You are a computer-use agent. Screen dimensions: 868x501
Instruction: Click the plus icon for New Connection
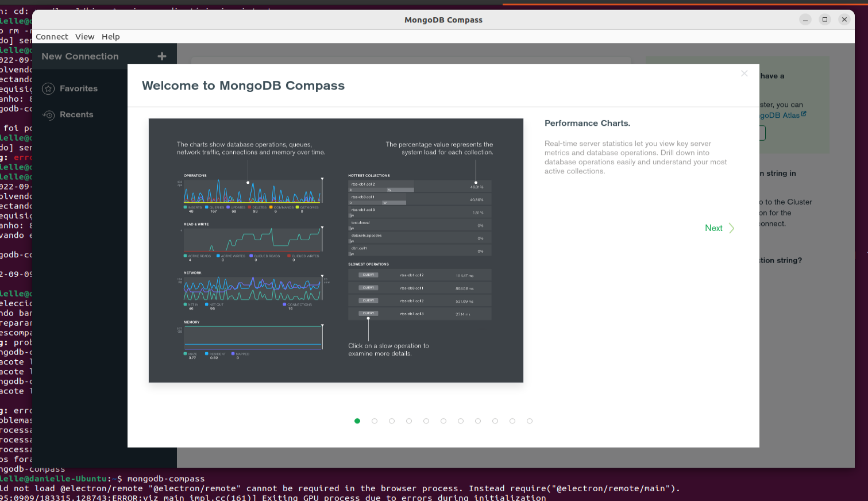[162, 56]
